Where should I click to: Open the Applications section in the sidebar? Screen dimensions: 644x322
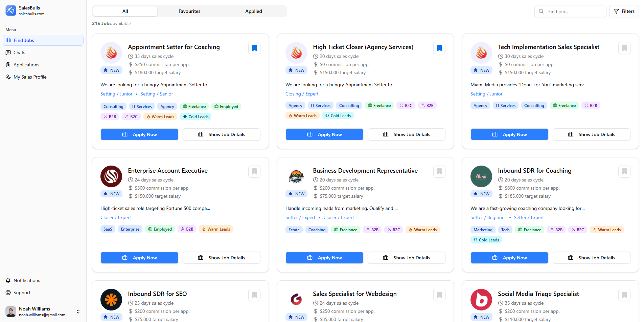(x=26, y=65)
